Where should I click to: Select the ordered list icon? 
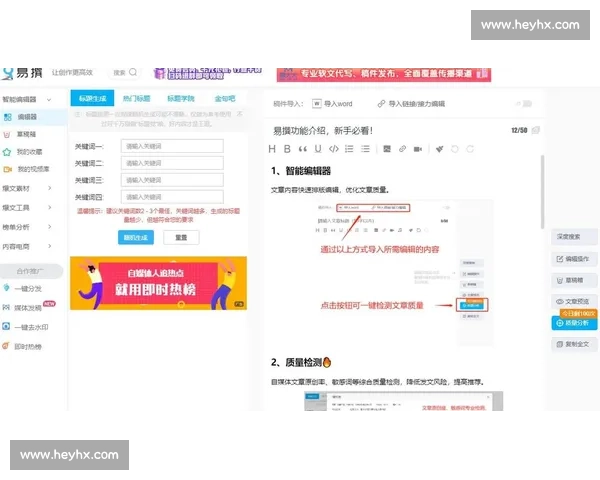[349, 149]
